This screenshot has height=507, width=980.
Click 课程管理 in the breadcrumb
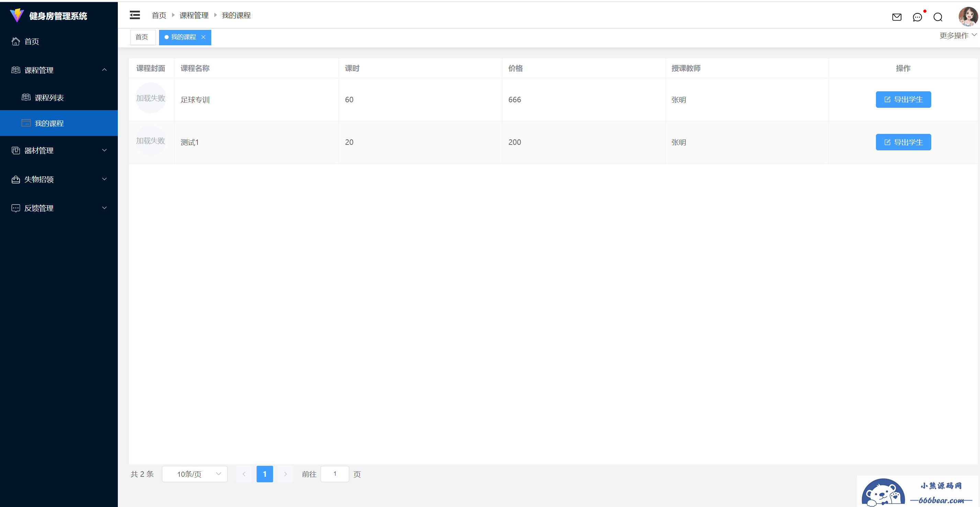(194, 15)
